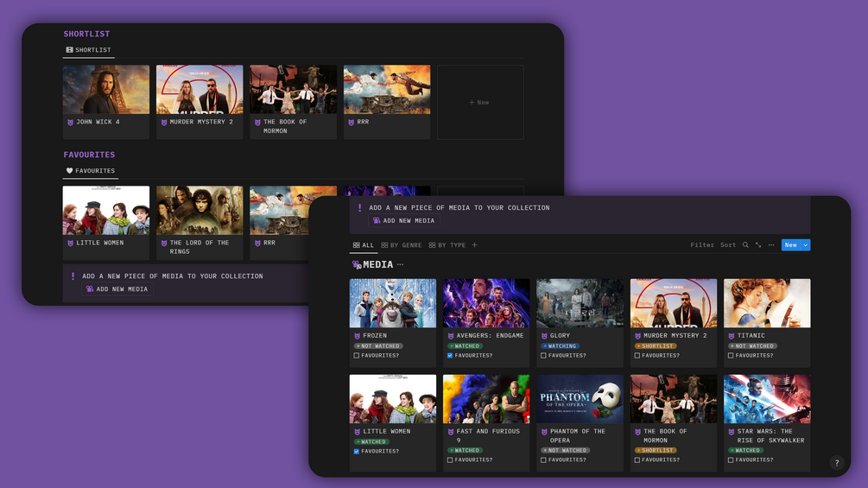Click heart icon on Favourites tab
Image resolution: width=868 pixels, height=488 pixels.
click(x=69, y=171)
